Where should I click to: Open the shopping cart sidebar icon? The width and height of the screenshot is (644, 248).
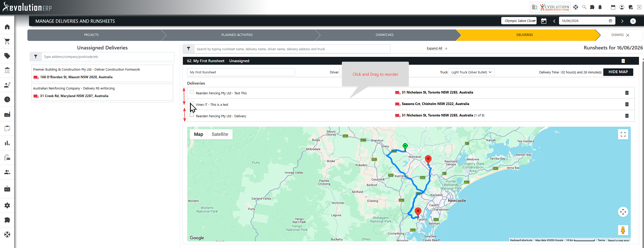[7, 41]
